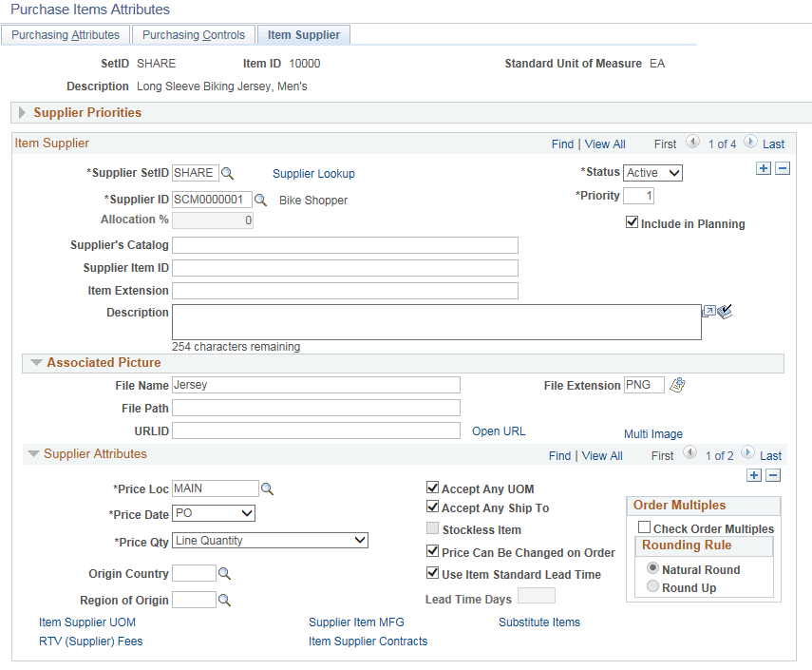Click the attachment icon beside File Extension
This screenshot has height=670, width=812.
[x=676, y=384]
